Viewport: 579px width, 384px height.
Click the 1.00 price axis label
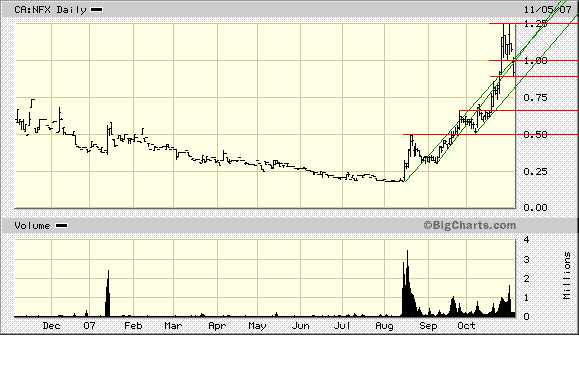[535, 61]
